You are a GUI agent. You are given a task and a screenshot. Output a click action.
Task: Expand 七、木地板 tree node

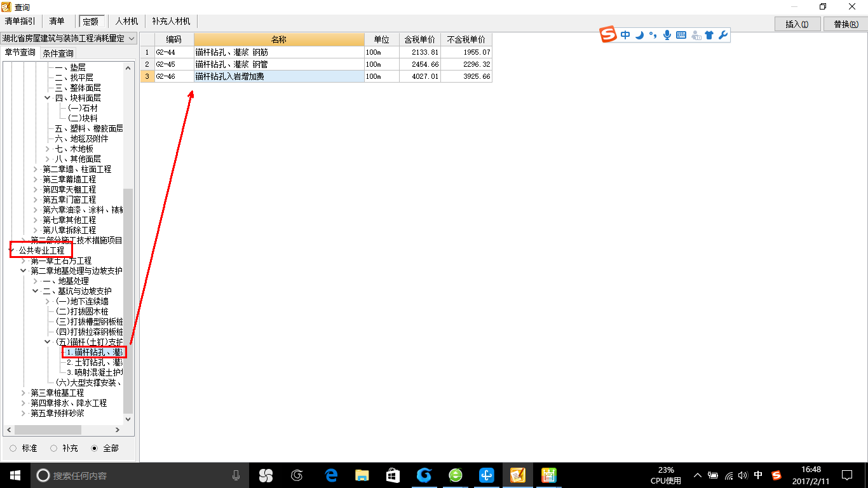click(48, 149)
